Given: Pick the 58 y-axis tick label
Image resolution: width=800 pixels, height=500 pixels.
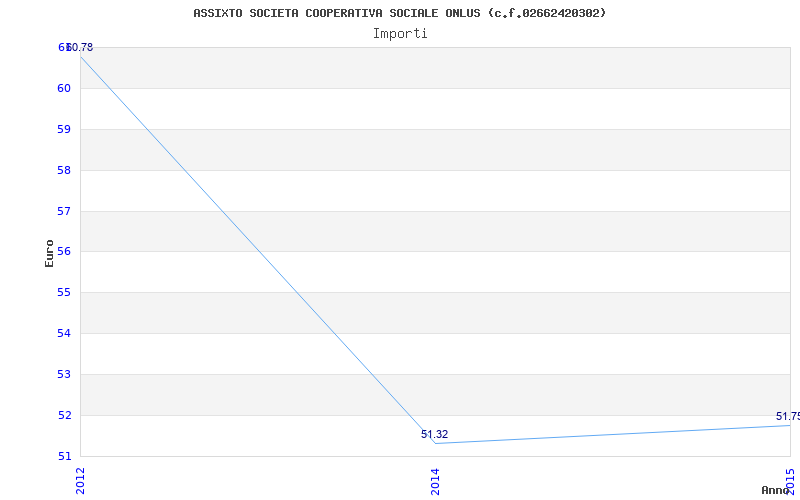Looking at the screenshot, I should 64,170.
